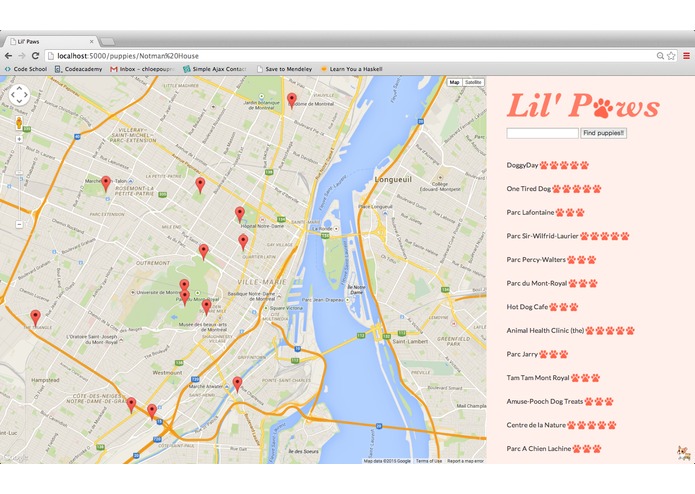Select Parc Lafontaine entry
695x494 pixels.
pyautogui.click(x=545, y=212)
